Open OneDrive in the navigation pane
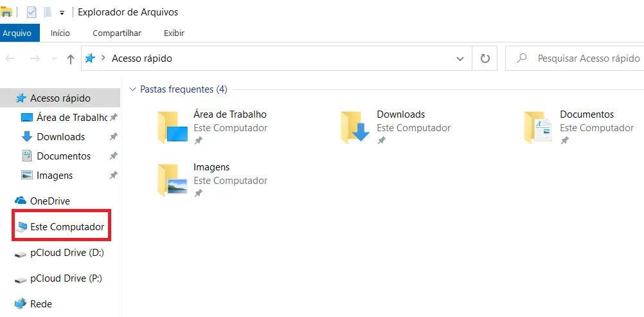 50,201
